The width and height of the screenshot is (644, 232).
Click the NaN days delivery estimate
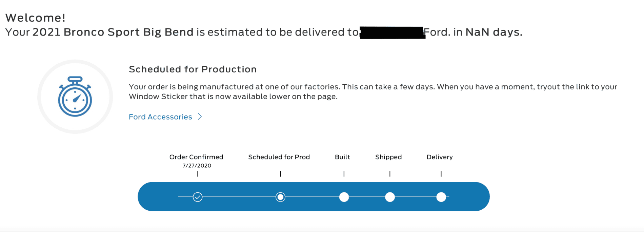pyautogui.click(x=494, y=32)
